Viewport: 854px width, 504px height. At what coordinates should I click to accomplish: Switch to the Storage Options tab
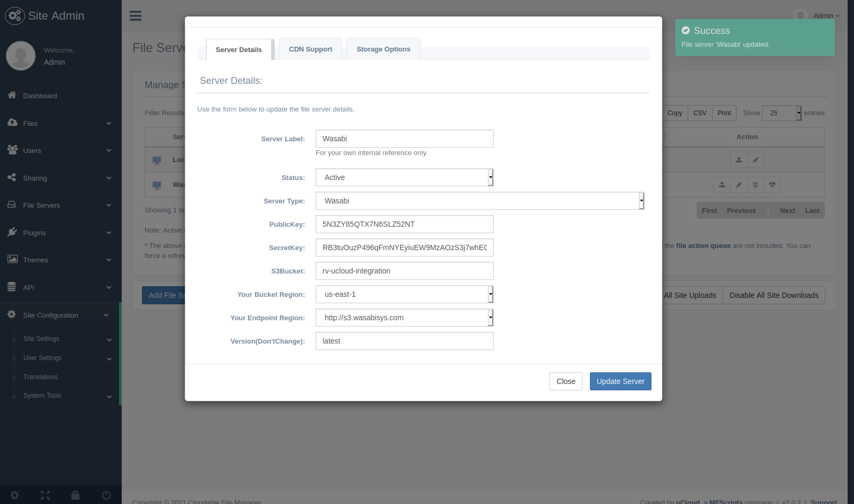click(x=383, y=49)
